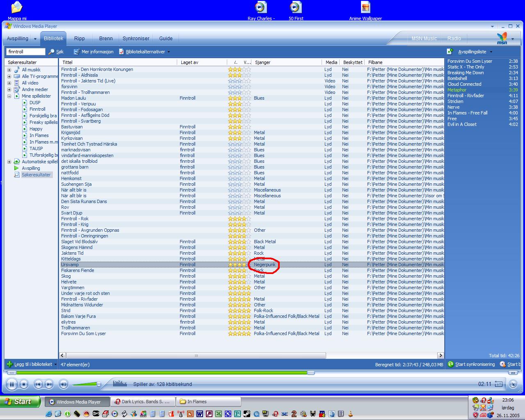The image size is (525, 420).
Task: Open the Anime Wallpaper desktop icon
Action: 365,11
